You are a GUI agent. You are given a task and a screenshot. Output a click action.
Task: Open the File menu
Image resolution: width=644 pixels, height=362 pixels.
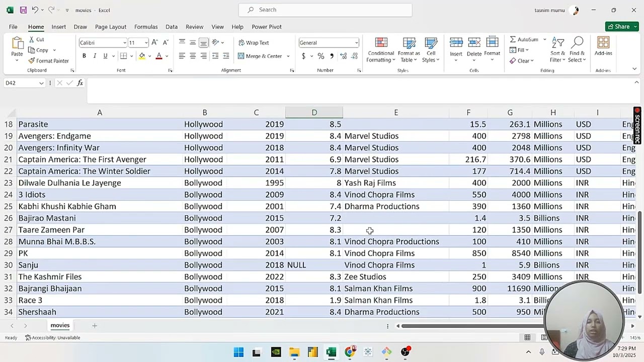click(13, 27)
